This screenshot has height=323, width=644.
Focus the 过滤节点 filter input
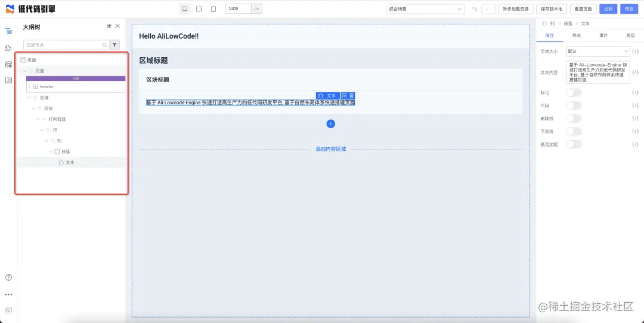point(63,45)
